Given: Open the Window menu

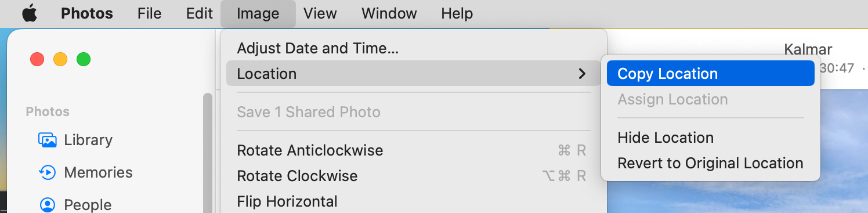Looking at the screenshot, I should point(389,13).
